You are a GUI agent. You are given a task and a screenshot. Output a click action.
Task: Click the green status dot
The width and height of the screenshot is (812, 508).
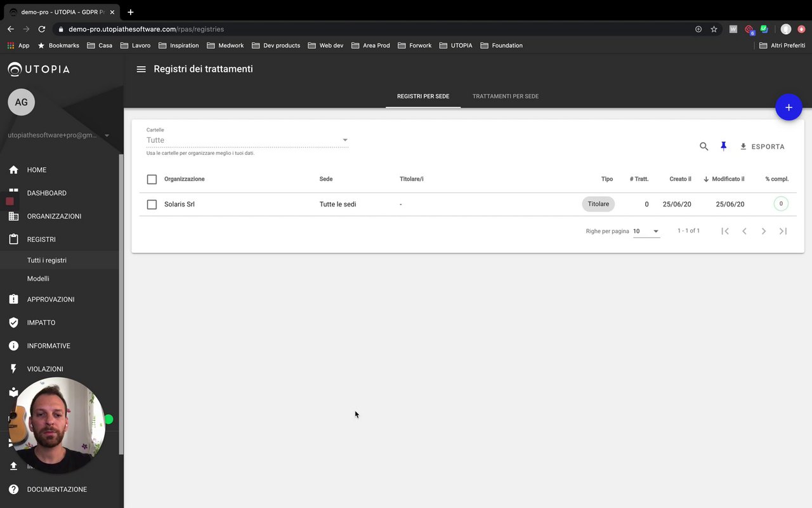109,419
